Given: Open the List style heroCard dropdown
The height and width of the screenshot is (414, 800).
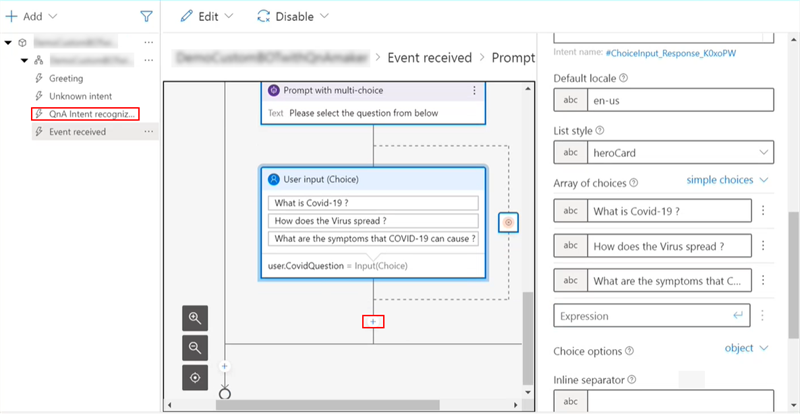Looking at the screenshot, I should [x=680, y=152].
